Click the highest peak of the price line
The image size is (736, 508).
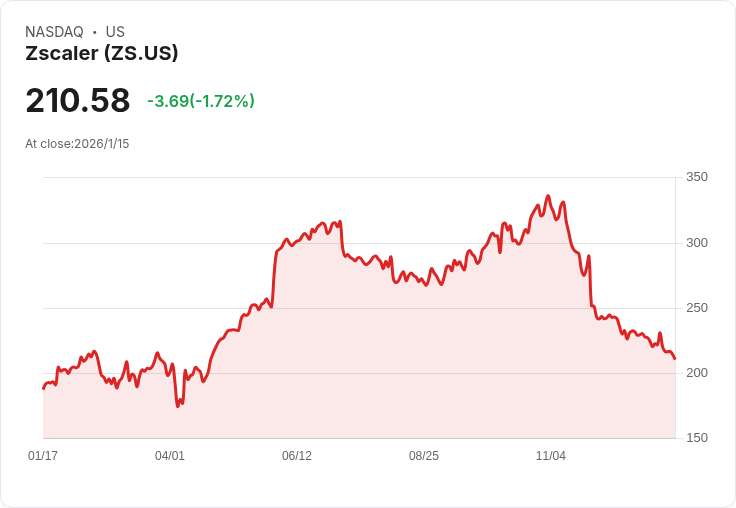click(547, 196)
